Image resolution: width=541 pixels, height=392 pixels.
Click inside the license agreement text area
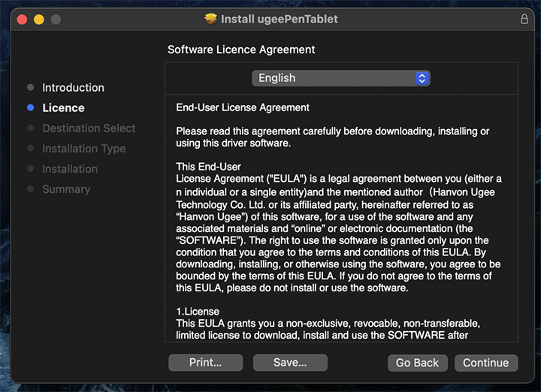tap(340, 225)
